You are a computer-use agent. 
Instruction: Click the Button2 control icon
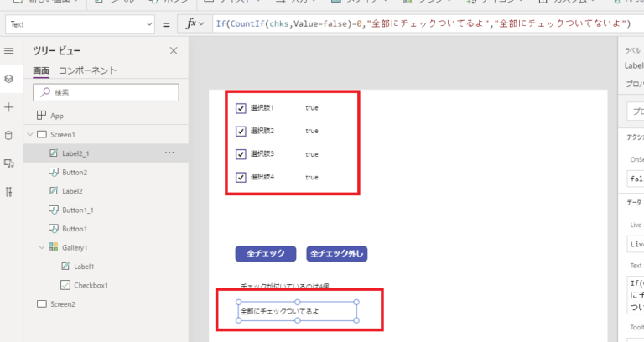click(54, 172)
